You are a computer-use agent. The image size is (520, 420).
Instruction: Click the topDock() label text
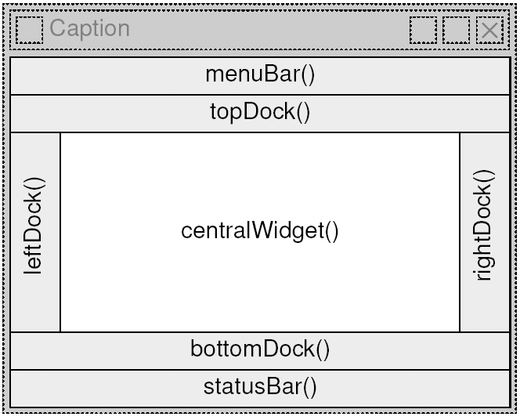260,112
